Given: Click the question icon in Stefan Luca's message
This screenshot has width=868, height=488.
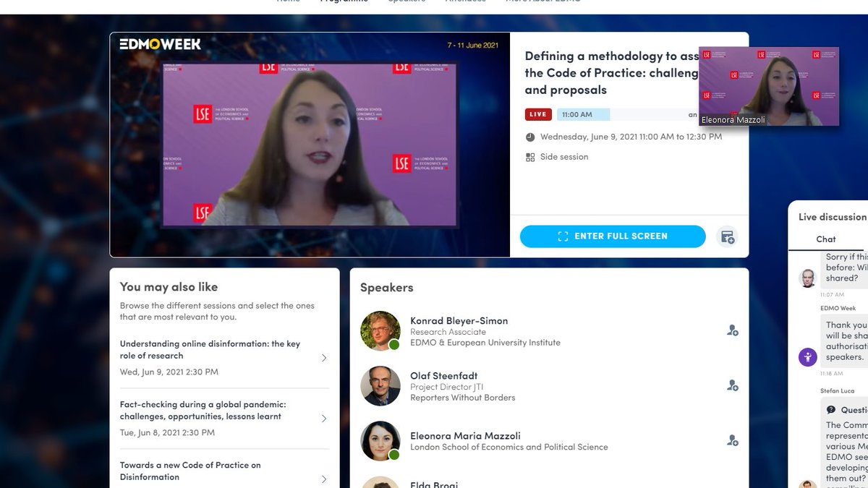Looking at the screenshot, I should [x=830, y=409].
